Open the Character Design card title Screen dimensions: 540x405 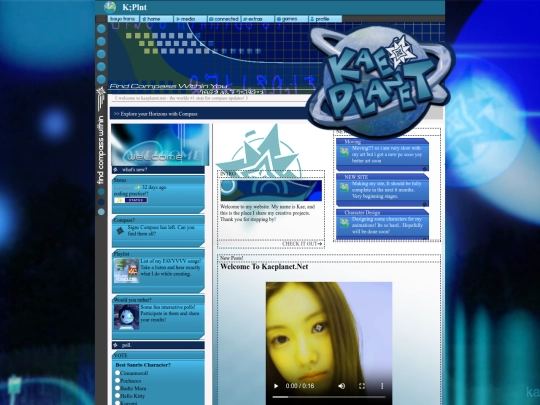point(362,212)
